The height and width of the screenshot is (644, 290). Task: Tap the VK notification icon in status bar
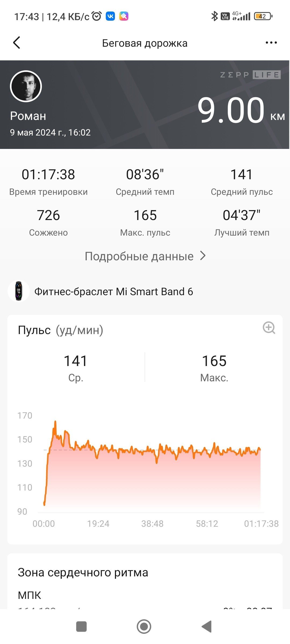click(110, 16)
